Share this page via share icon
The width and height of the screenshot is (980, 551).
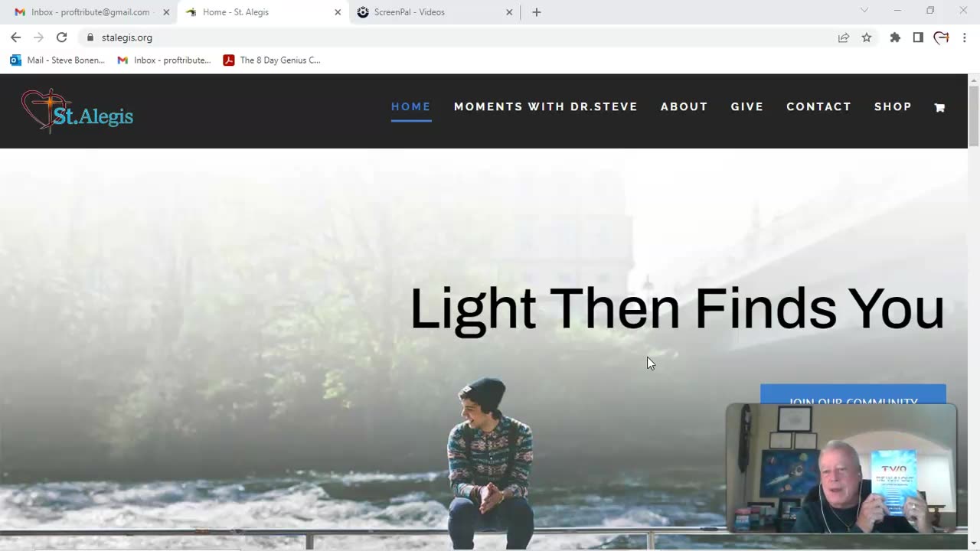click(x=844, y=37)
